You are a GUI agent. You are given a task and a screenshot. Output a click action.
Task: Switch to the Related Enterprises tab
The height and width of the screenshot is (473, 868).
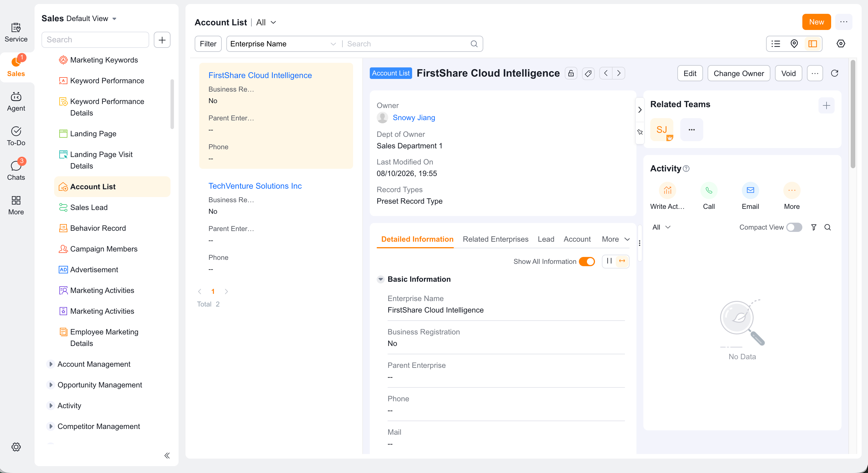pyautogui.click(x=495, y=239)
